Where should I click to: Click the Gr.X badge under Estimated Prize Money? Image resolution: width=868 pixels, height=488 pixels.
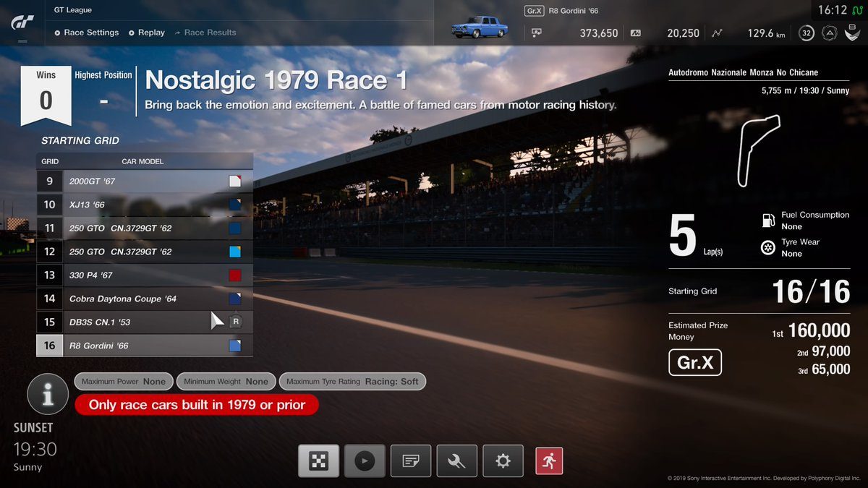pyautogui.click(x=695, y=362)
